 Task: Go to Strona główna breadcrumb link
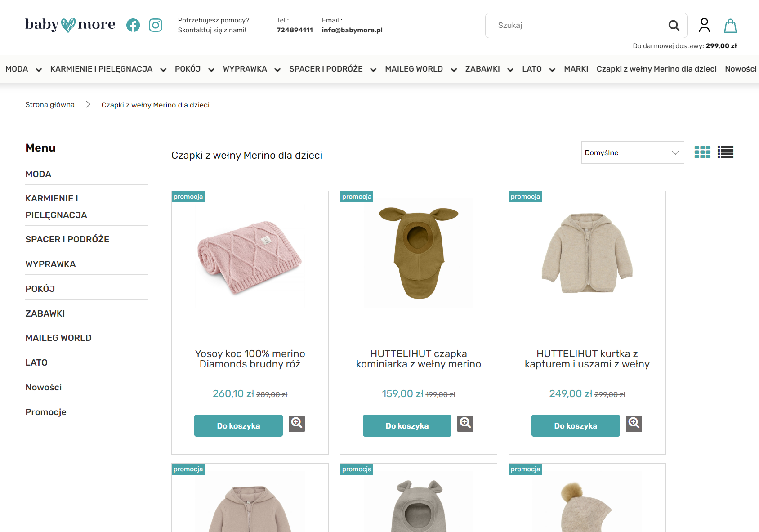coord(50,105)
